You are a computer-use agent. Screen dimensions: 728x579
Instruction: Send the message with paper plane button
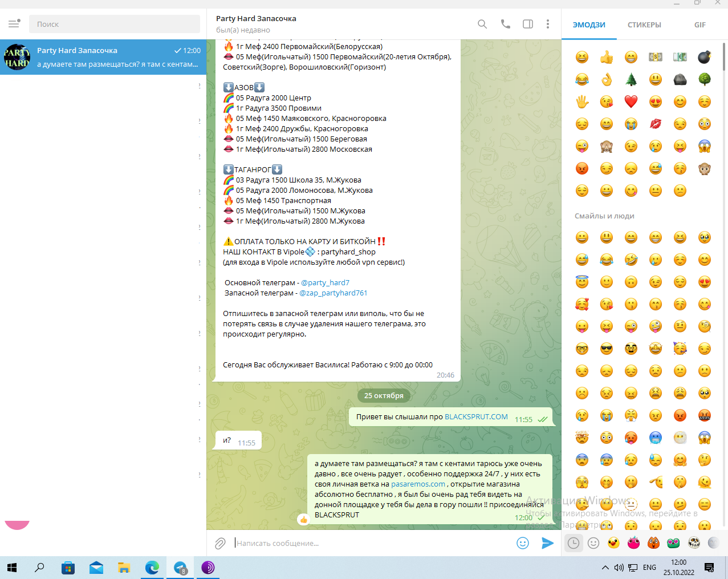click(547, 543)
